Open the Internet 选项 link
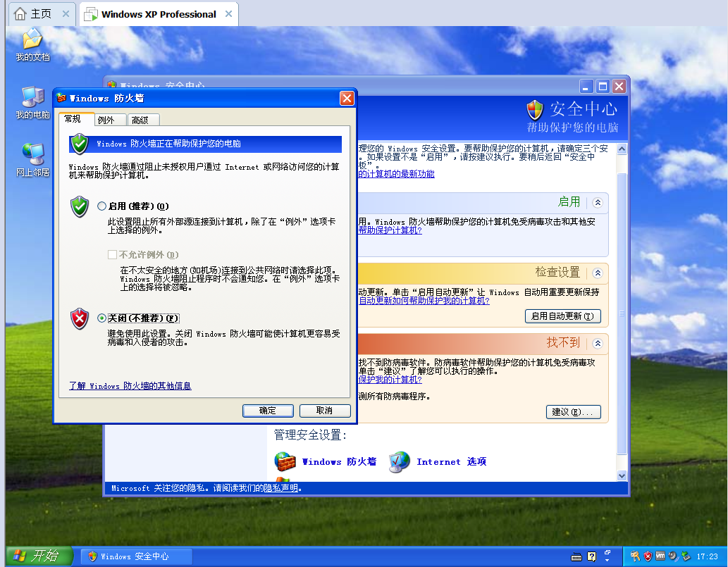The width and height of the screenshot is (728, 567). pos(451,461)
